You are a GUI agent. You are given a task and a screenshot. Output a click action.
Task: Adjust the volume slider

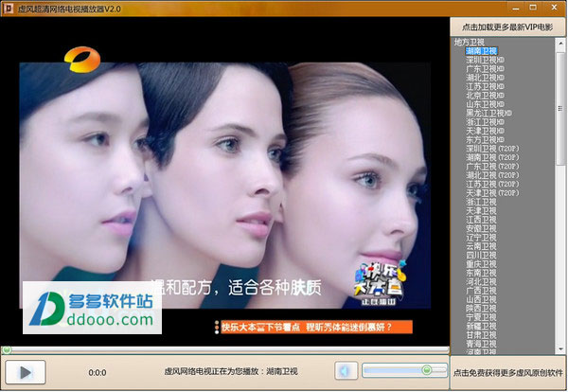tap(404, 370)
